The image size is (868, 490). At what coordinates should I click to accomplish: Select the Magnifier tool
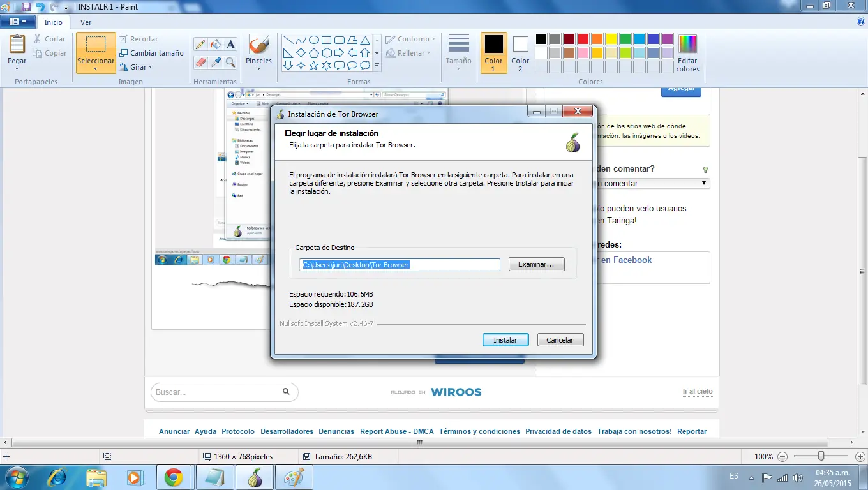[231, 62]
